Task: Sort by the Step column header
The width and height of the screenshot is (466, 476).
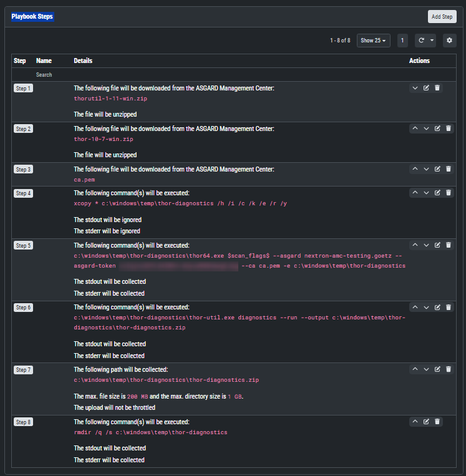Action: click(x=20, y=61)
